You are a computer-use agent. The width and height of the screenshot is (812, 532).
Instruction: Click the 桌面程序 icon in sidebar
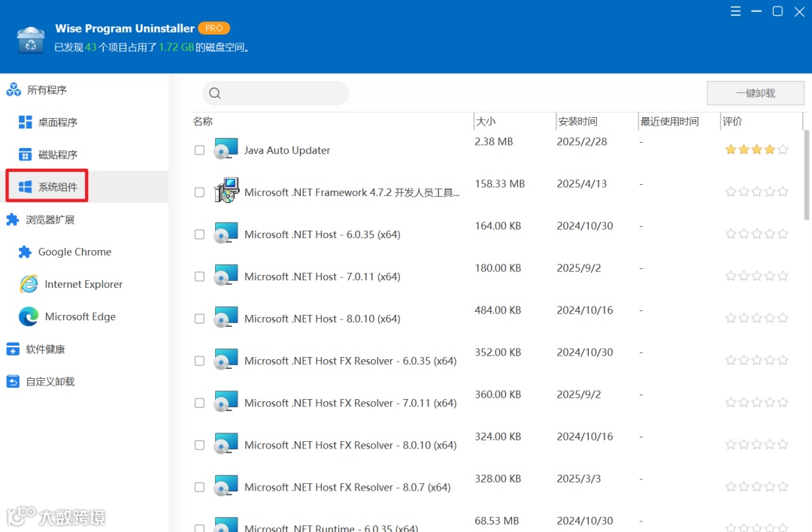[x=25, y=122]
